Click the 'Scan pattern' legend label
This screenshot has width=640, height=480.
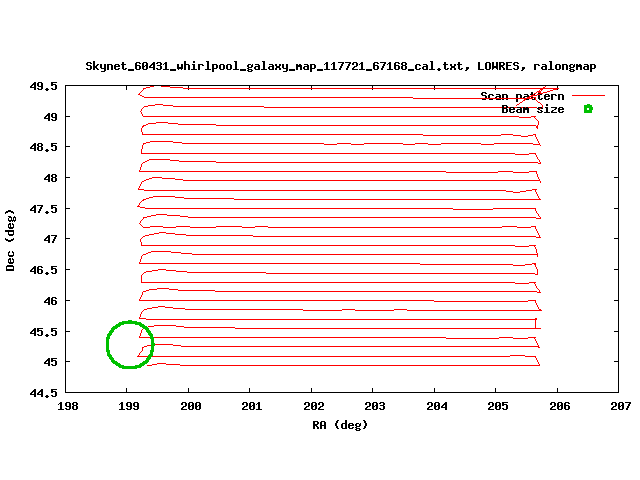point(522,96)
